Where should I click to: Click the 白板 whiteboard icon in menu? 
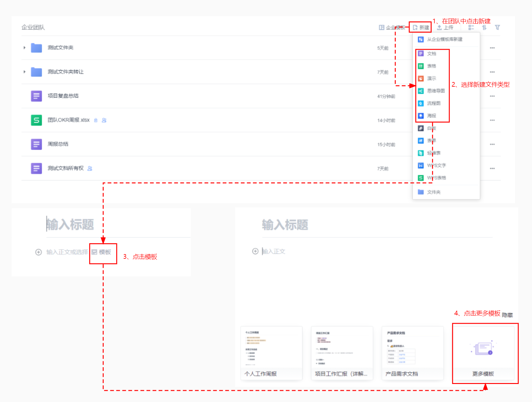421,128
